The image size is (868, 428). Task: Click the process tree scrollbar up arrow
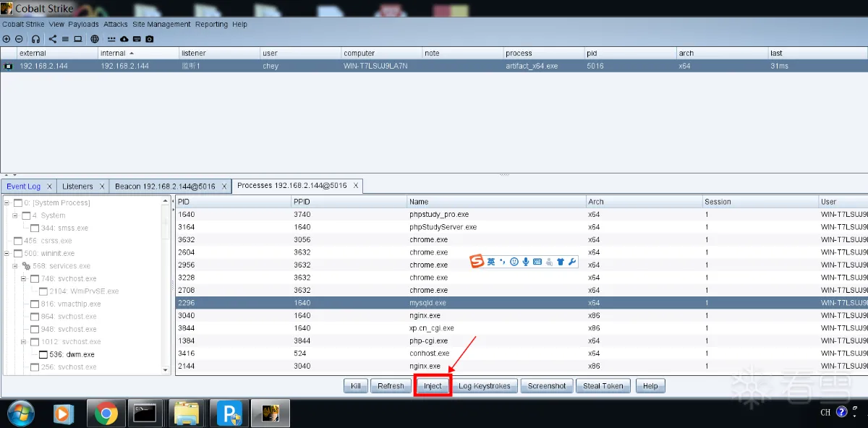click(x=166, y=200)
